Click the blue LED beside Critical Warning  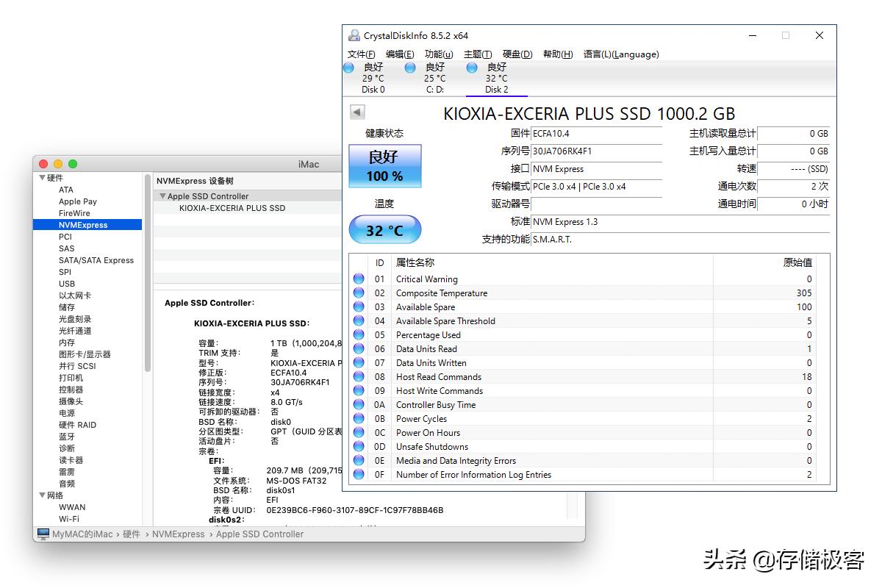click(x=359, y=279)
